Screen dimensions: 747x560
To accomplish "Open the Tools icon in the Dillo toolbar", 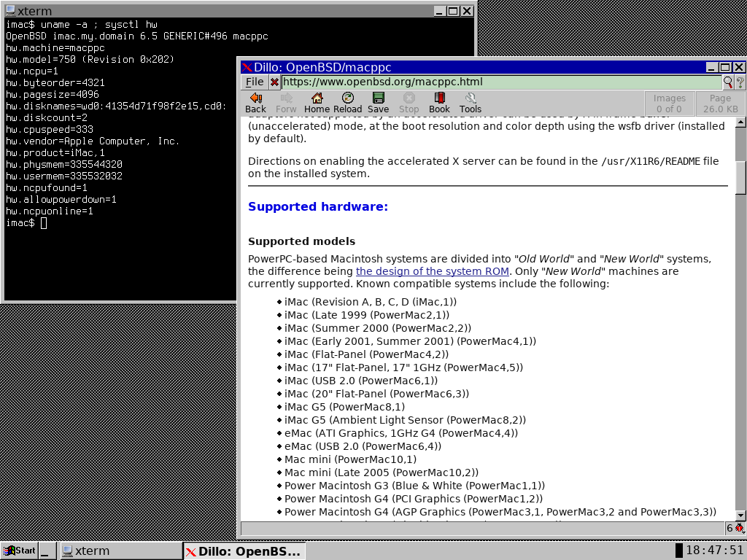I will coord(471,103).
